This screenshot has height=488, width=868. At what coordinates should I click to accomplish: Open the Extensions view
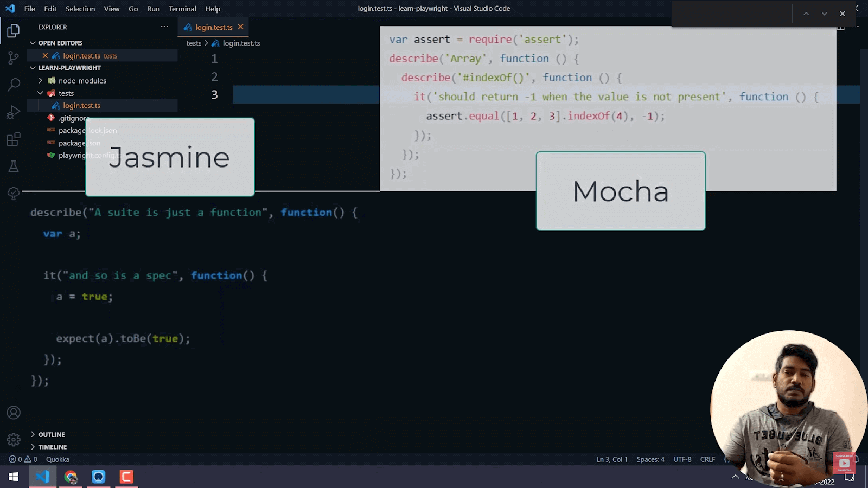(x=14, y=139)
